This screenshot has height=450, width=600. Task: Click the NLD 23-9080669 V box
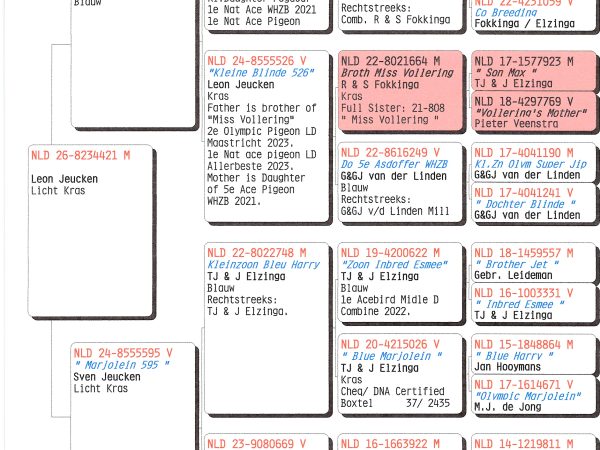click(267, 442)
